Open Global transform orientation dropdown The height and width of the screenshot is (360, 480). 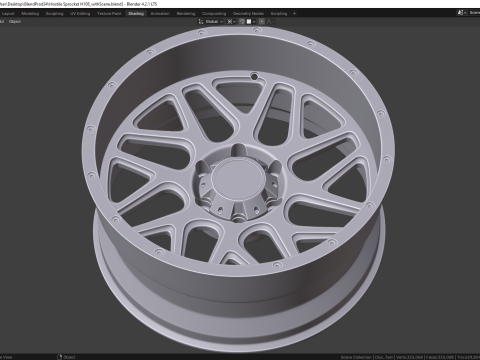[211, 22]
